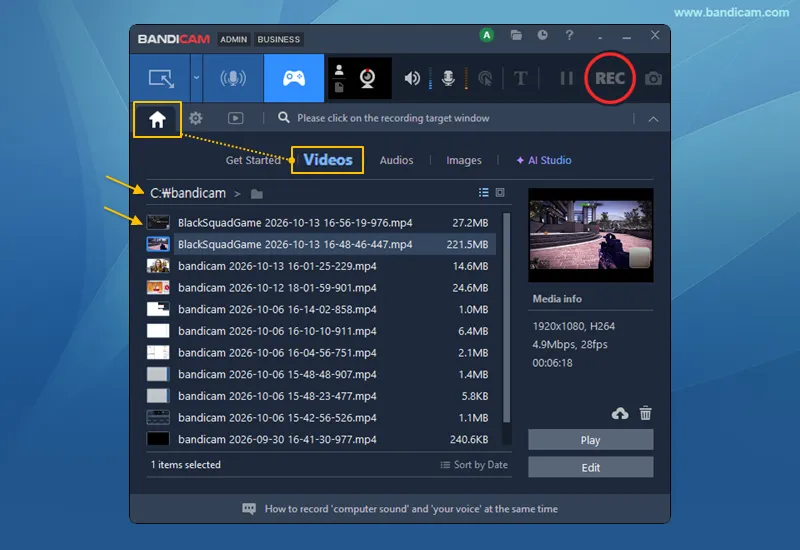Switch to Audios tab
800x550 pixels.
396,160
